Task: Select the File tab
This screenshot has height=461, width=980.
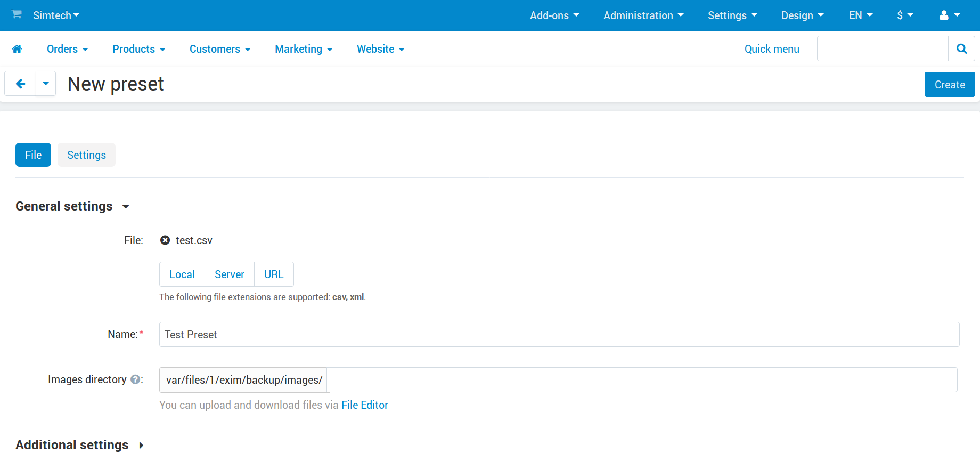Action: click(x=33, y=155)
